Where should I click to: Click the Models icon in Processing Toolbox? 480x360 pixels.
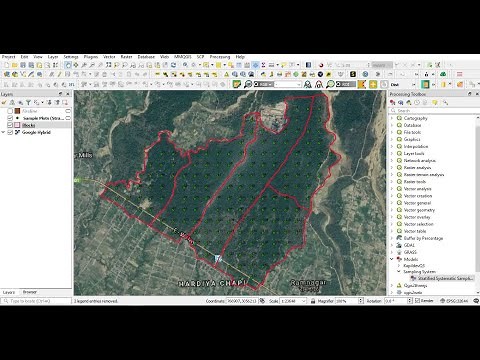coord(393,103)
